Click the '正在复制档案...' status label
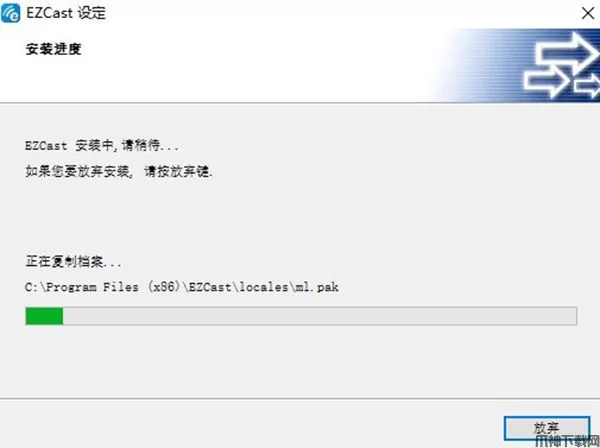The width and height of the screenshot is (600, 448). point(73,262)
